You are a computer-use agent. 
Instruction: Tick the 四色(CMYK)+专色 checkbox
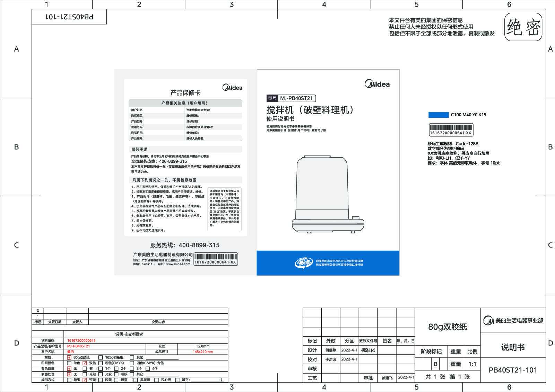coord(132,363)
